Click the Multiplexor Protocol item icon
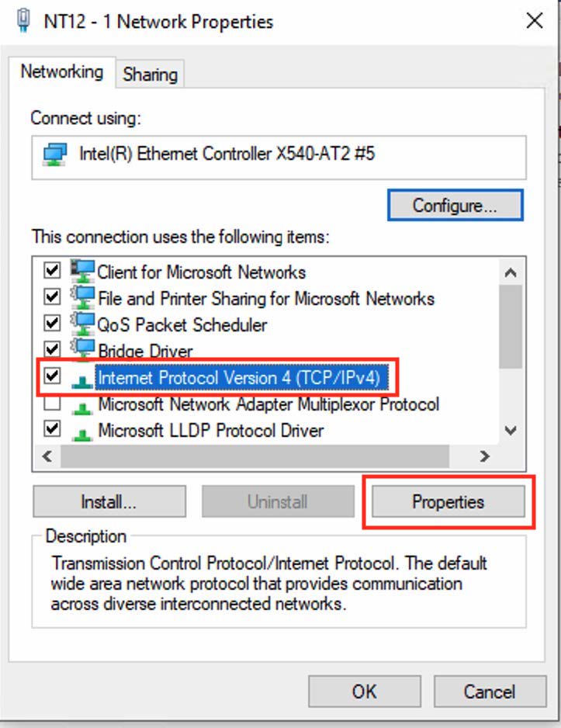The height and width of the screenshot is (728, 561). coord(82,404)
